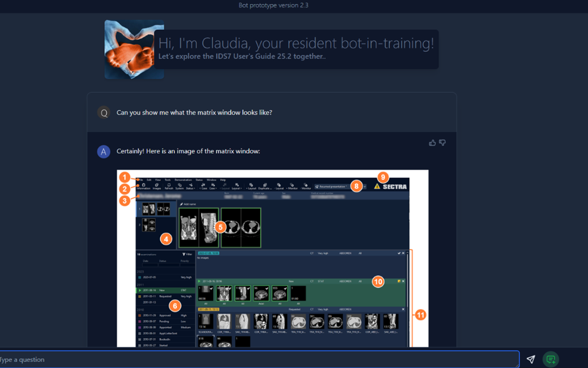Click the A answer avatar icon
Image resolution: width=588 pixels, height=368 pixels.
point(104,152)
